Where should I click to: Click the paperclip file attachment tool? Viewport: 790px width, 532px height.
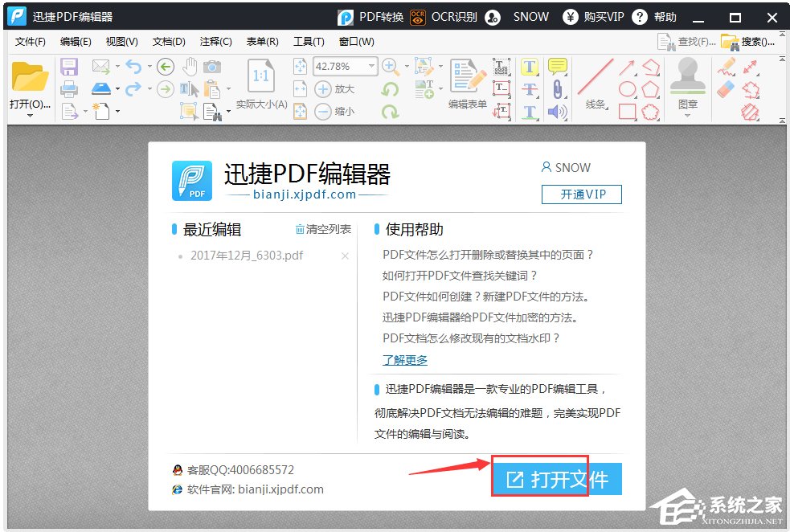click(x=557, y=89)
